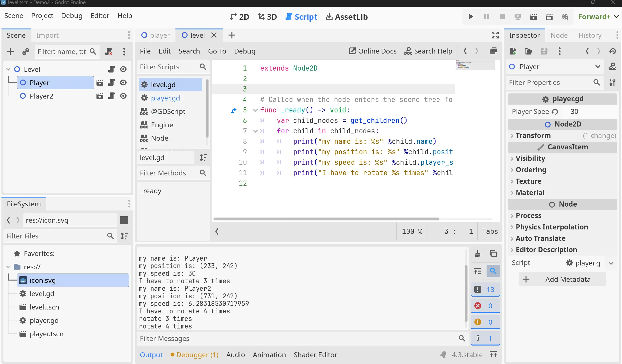
Task: Collapse the Level node tree
Action: (x=8, y=69)
